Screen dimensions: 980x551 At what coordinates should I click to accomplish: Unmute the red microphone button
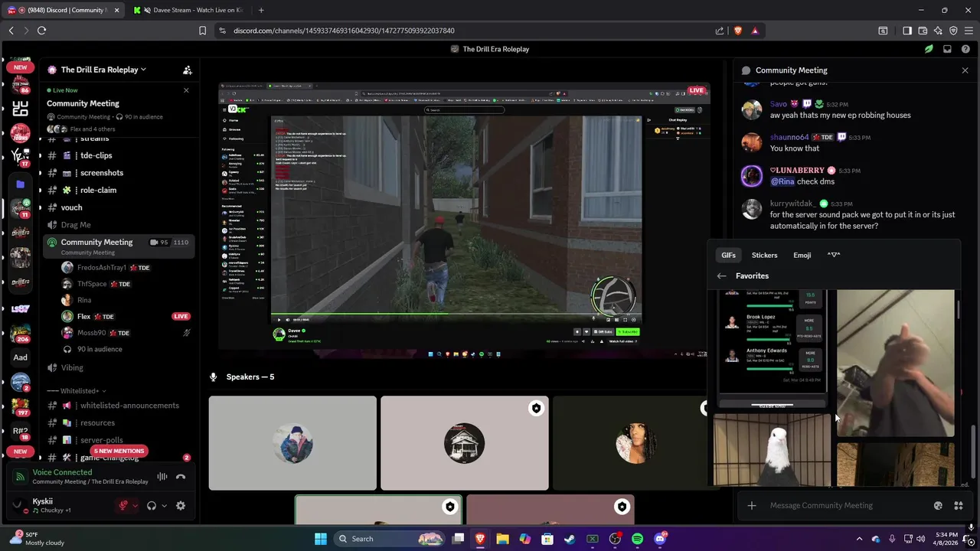[x=122, y=506]
